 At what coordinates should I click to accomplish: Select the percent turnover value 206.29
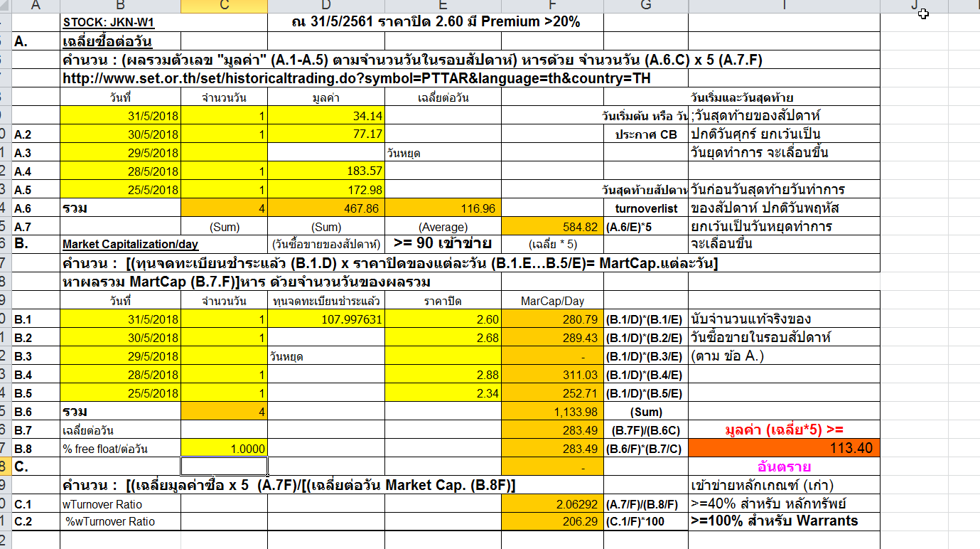pos(552,521)
